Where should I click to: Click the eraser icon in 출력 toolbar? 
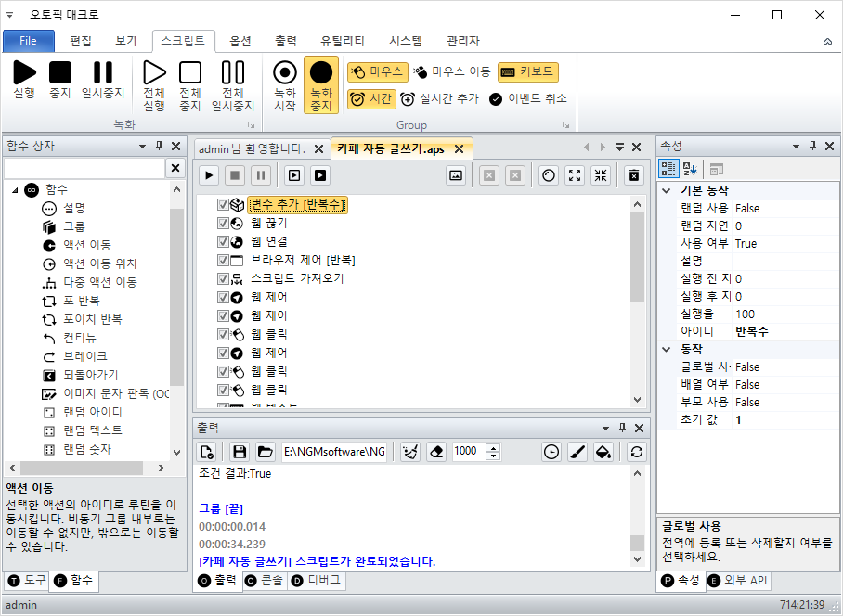pyautogui.click(x=436, y=452)
